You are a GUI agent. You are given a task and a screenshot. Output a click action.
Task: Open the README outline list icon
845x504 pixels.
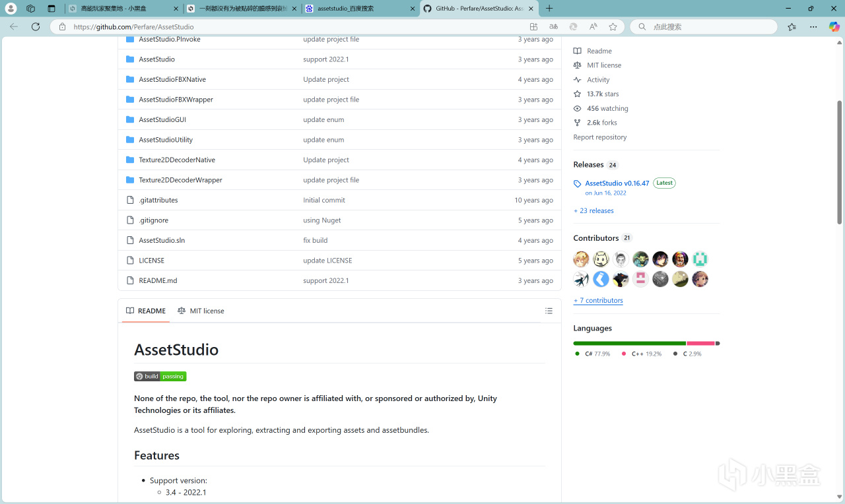point(549,311)
